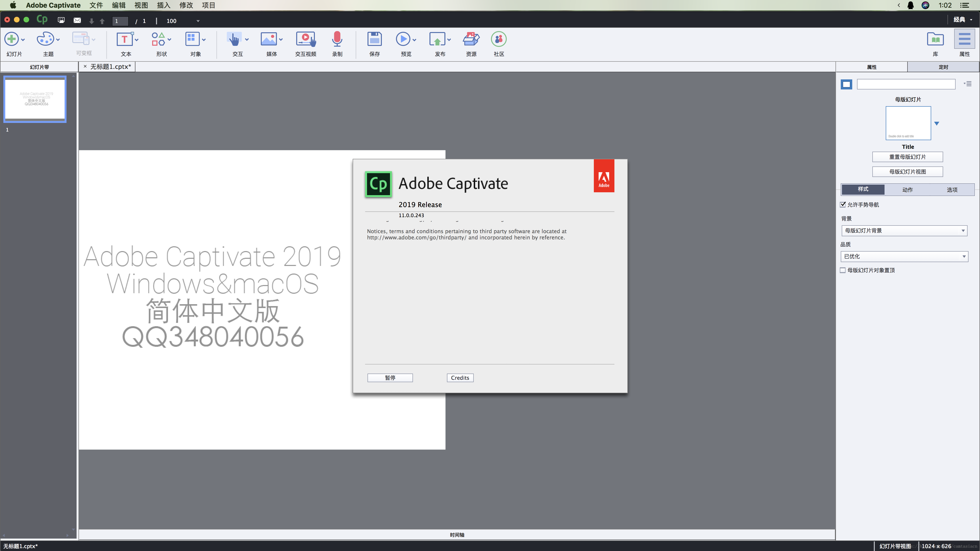Expand the master slide thumbnail picker arrow
The image size is (980, 551).
click(x=937, y=124)
